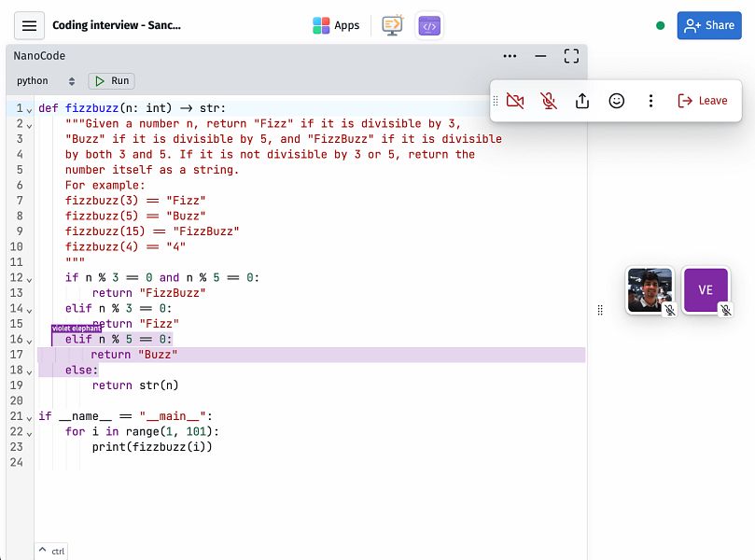Screen dimensions: 755x560
Task: Click muted mic badge on VE tile
Action: point(726,310)
